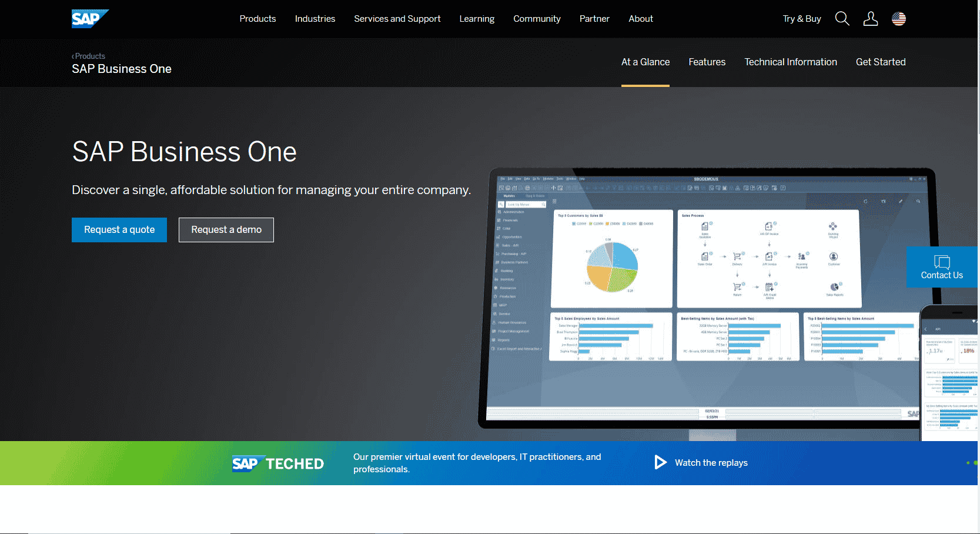The width and height of the screenshot is (980, 534).
Task: Click the SAP TechEd banner logo
Action: pos(277,463)
